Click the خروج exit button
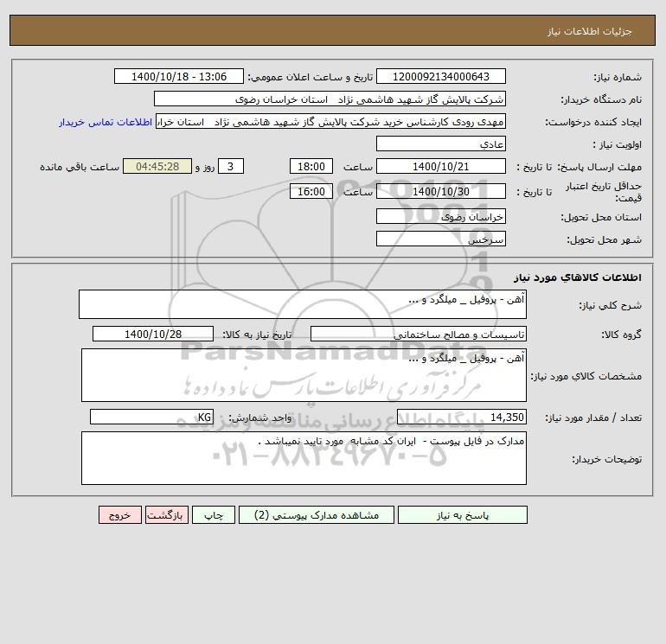666x644 pixels. tap(120, 515)
